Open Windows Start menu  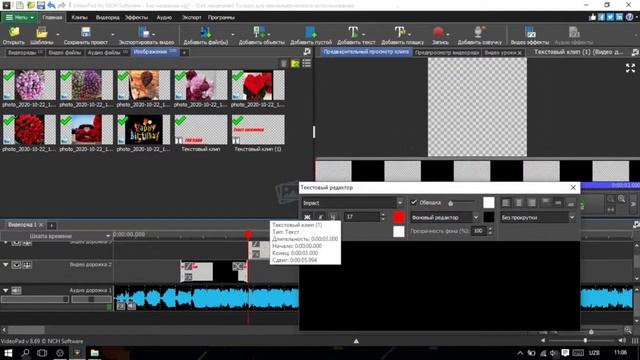[x=8, y=353]
